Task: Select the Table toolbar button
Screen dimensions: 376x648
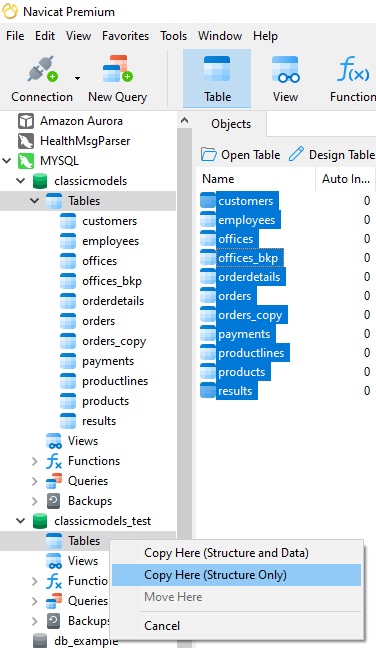Action: pos(217,79)
